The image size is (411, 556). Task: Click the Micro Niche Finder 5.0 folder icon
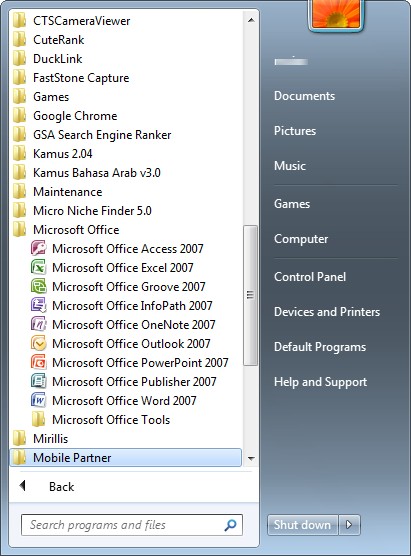[x=19, y=211]
